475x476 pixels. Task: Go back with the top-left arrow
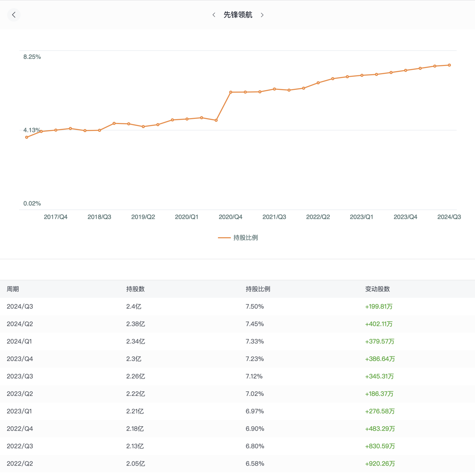pyautogui.click(x=14, y=15)
